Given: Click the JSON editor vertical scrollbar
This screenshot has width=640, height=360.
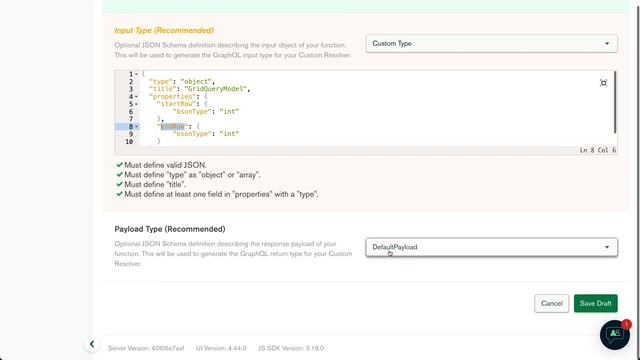Looking at the screenshot, I should click(615, 102).
